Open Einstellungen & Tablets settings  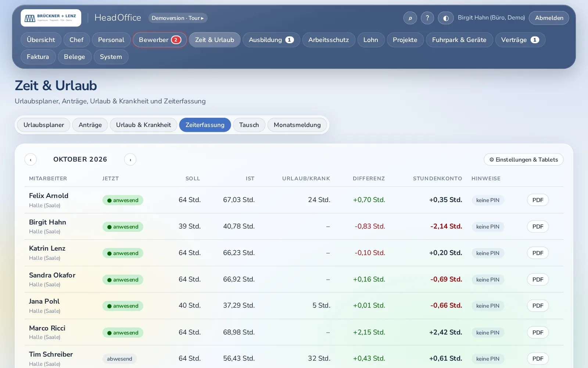point(523,160)
